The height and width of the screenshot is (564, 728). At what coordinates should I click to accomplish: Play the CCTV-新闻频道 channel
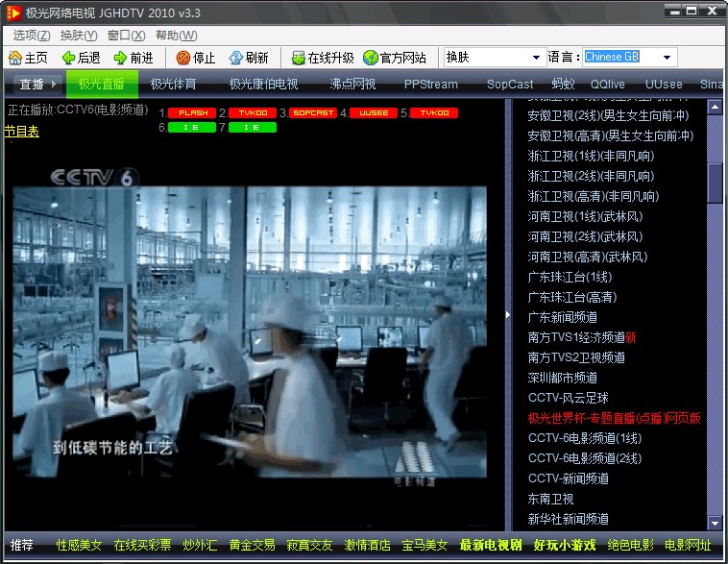click(568, 478)
